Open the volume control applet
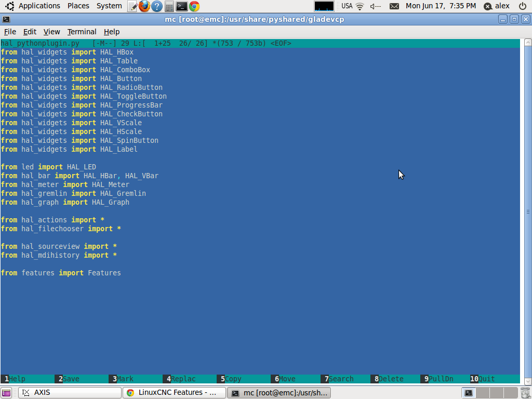Image resolution: width=532 pixels, height=399 pixels. [375, 6]
